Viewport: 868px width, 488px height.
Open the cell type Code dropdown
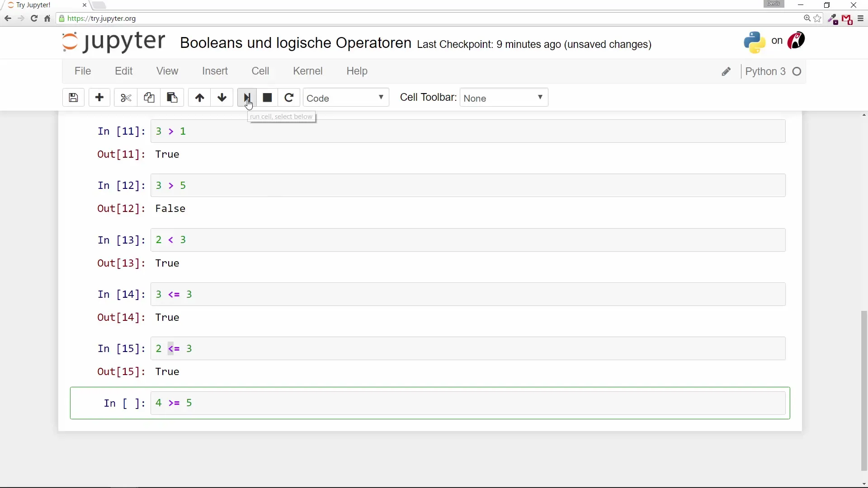[346, 98]
